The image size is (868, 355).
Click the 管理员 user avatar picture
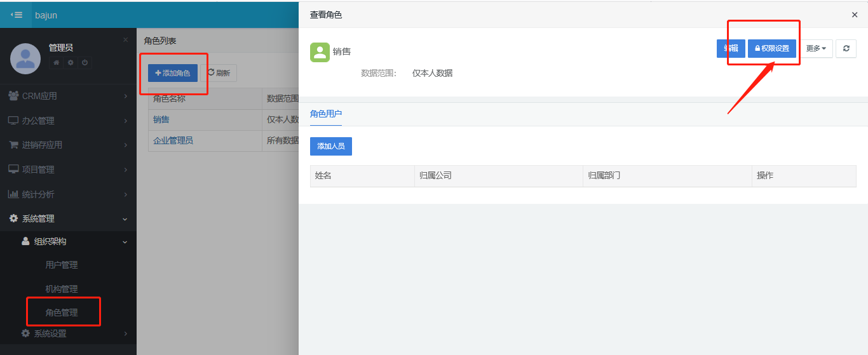25,58
